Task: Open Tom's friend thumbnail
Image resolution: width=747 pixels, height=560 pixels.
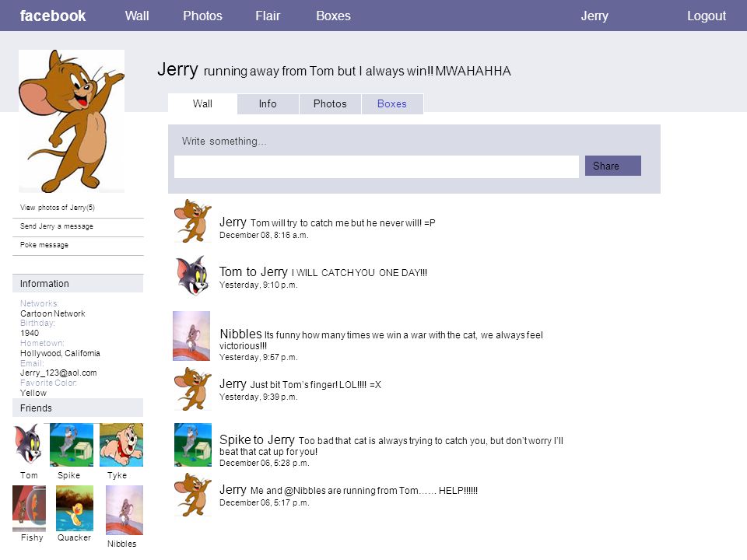Action: [x=28, y=444]
